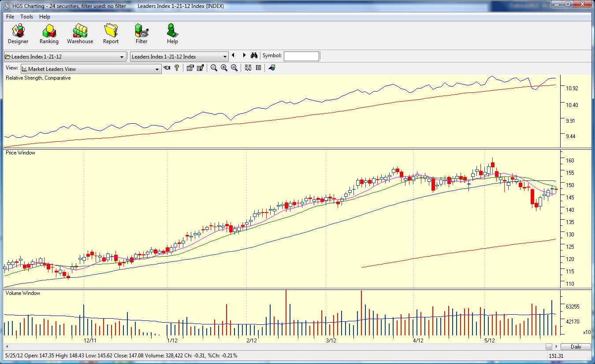The image size is (595, 364).
Task: Click the 42170 volume axis value
Action: (x=572, y=322)
